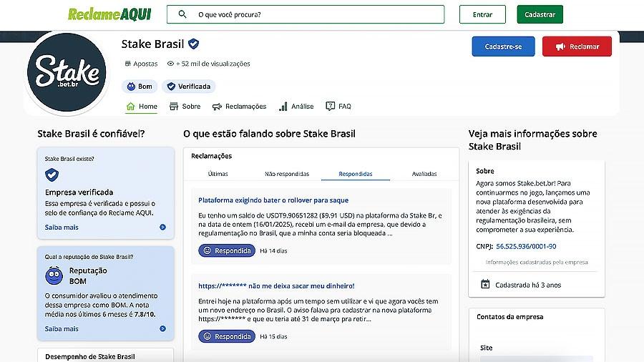Viewport: 644px width, 362px height.
Task: Click the calendar icon by Cadastrada há 3 anos
Action: click(x=485, y=284)
